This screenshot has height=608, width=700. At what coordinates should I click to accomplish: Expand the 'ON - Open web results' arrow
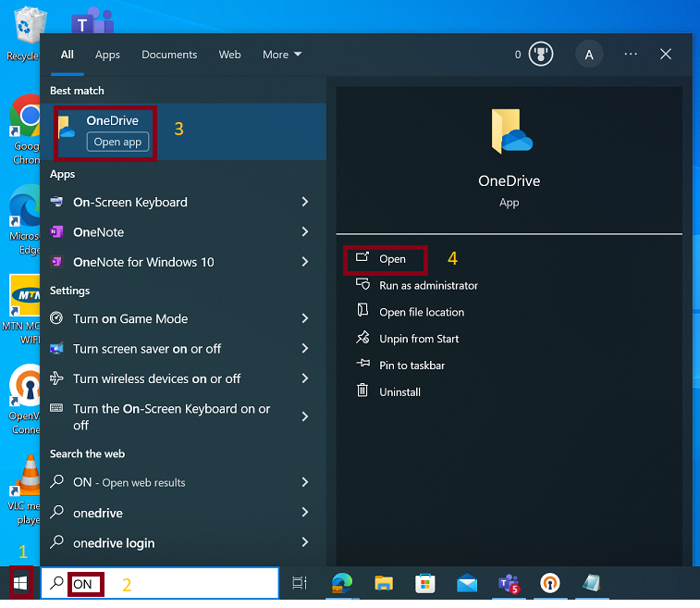pos(305,481)
